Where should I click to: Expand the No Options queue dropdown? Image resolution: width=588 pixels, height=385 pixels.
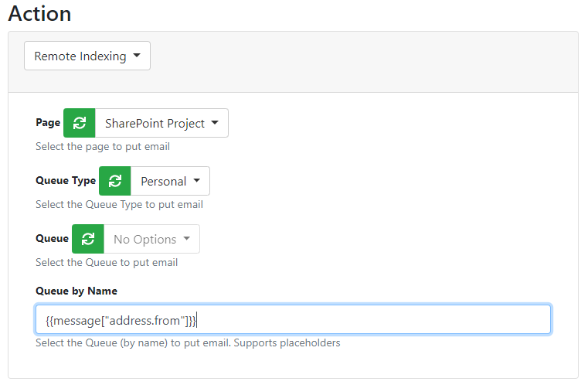tap(151, 239)
